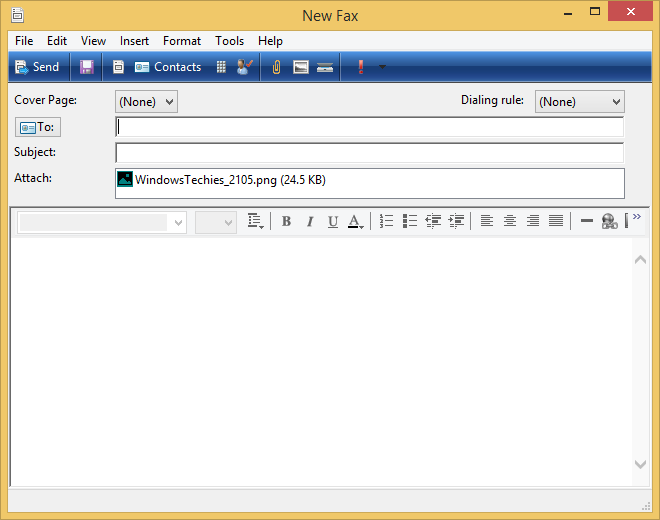Screen dimensions: 660x520
Task: Expand the Dialing rule dropdown
Action: 579,101
